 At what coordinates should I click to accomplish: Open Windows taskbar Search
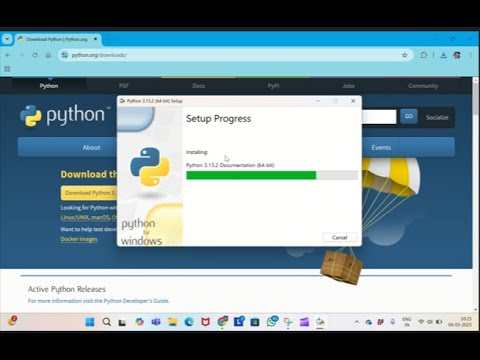(106, 322)
